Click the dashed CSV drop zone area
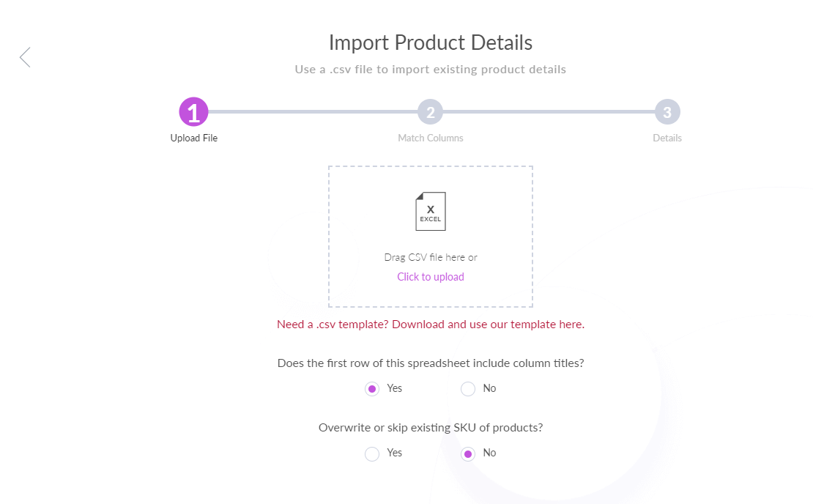This screenshot has height=504, width=813. point(431,237)
